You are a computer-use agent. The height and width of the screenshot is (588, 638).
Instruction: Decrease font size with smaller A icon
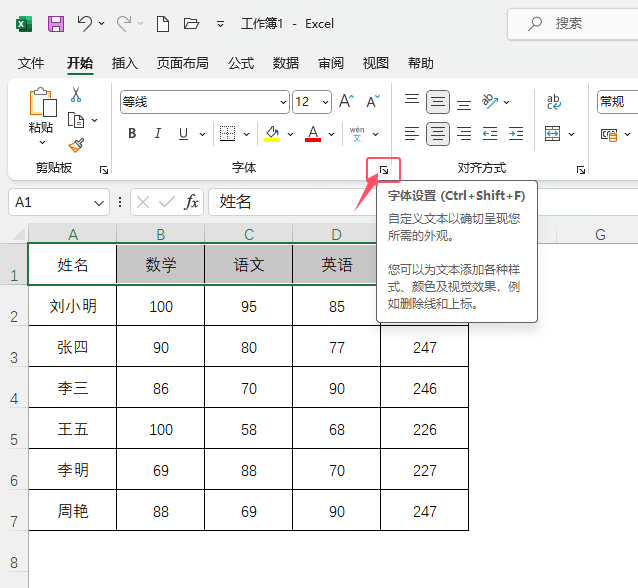373,101
